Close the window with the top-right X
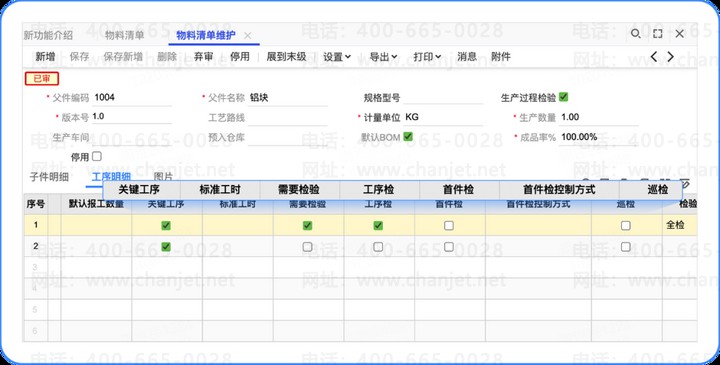Image resolution: width=720 pixels, height=365 pixels. [x=680, y=34]
